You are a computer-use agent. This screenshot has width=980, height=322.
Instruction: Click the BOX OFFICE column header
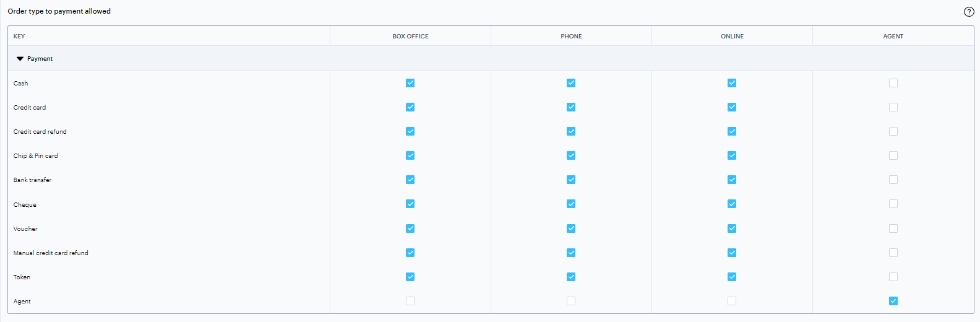point(410,37)
